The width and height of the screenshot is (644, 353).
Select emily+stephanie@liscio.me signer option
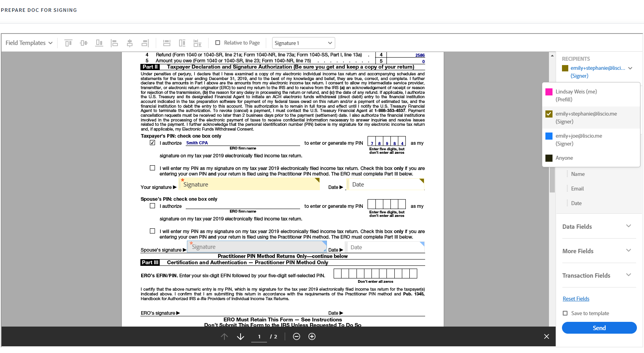(x=591, y=118)
